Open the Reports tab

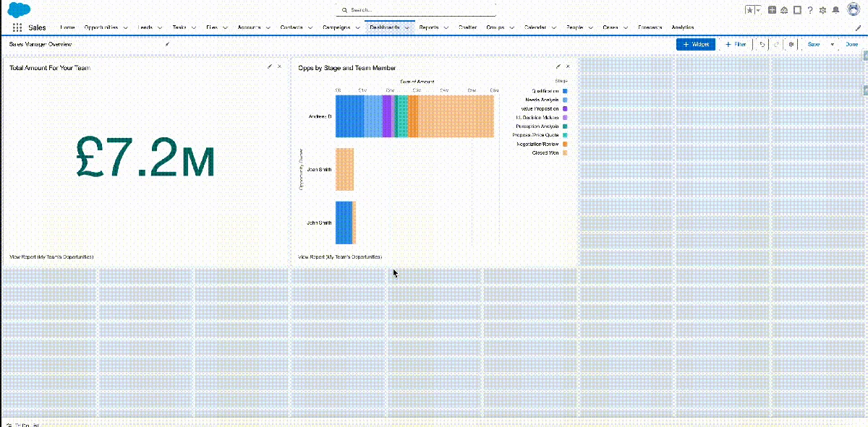(429, 27)
